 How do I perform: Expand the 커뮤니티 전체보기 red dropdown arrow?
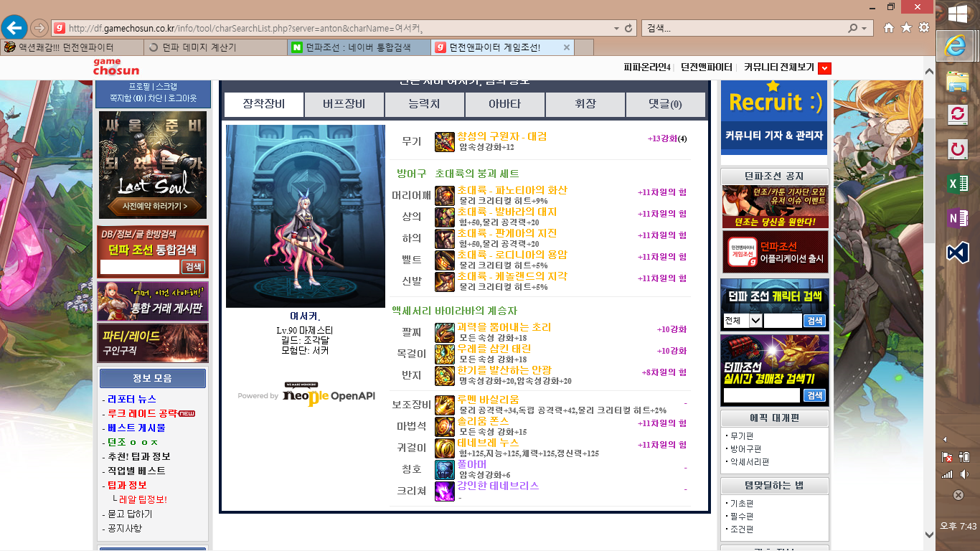(x=824, y=68)
